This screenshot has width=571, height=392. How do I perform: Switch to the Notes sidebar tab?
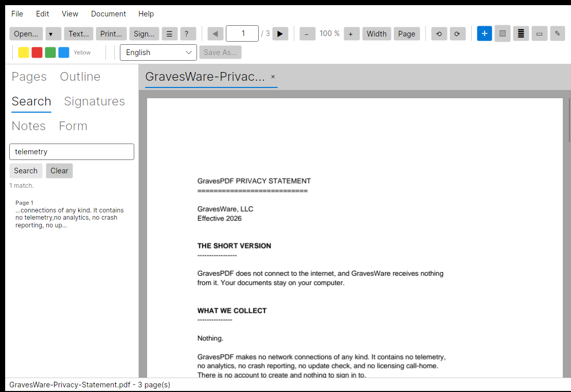tap(29, 126)
